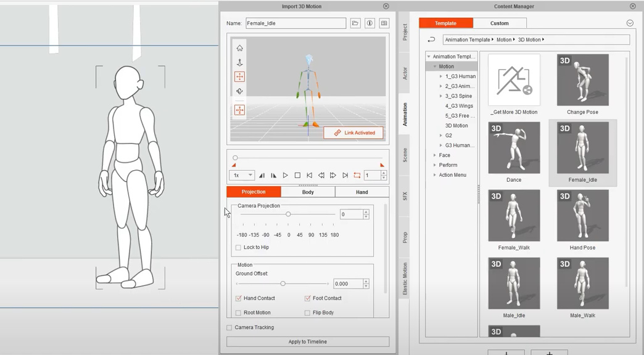The image size is (644, 355).
Task: Click the home view icon in preview
Action: [239, 48]
